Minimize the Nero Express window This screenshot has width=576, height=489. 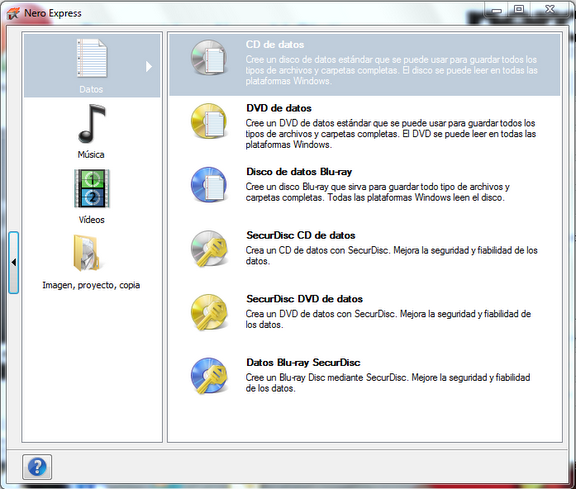(x=497, y=10)
